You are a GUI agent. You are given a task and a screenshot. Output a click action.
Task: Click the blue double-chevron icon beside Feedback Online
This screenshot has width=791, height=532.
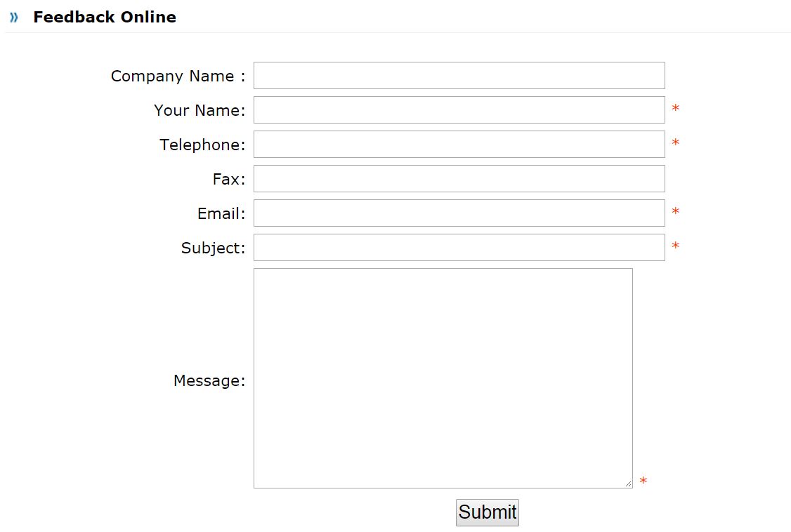point(14,17)
